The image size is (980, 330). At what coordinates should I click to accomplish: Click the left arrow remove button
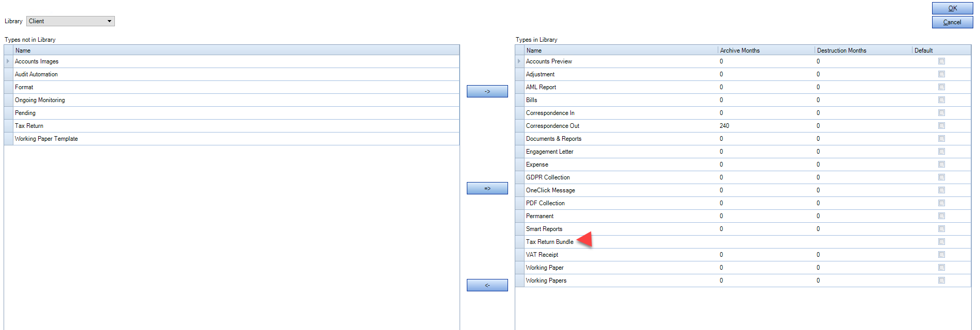(x=487, y=285)
